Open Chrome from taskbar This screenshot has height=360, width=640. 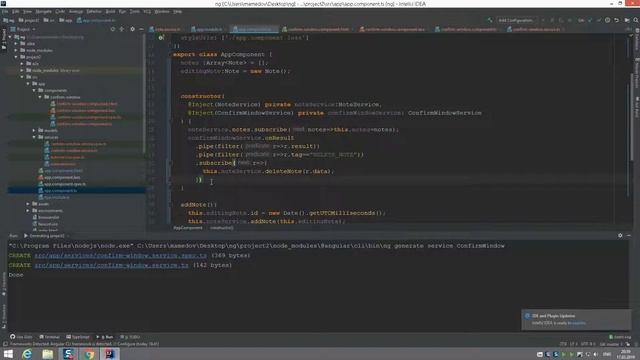point(89,353)
